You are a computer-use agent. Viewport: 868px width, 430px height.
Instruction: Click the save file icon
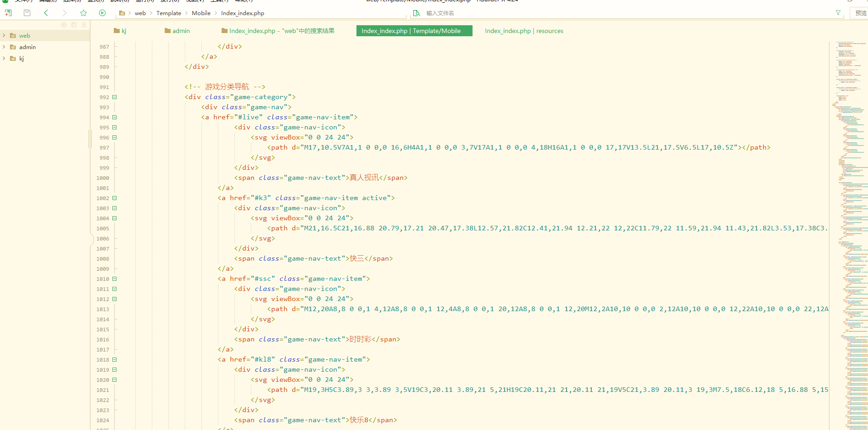[27, 13]
